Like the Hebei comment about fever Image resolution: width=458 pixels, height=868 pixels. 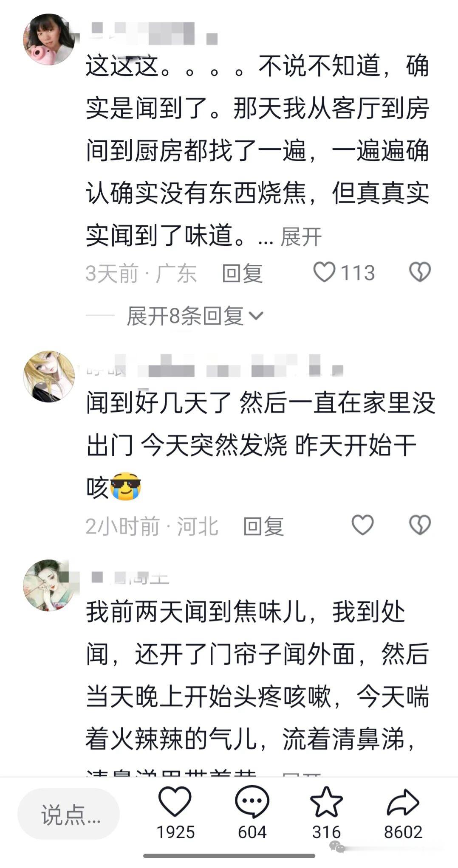pos(362,525)
